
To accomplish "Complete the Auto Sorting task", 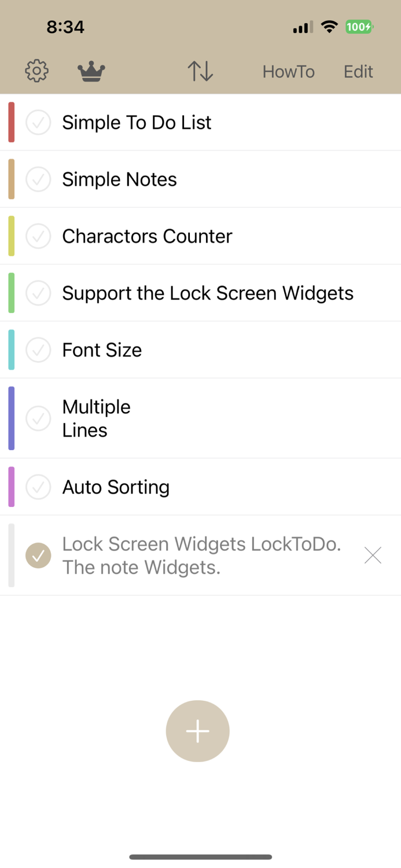I will pyautogui.click(x=38, y=487).
